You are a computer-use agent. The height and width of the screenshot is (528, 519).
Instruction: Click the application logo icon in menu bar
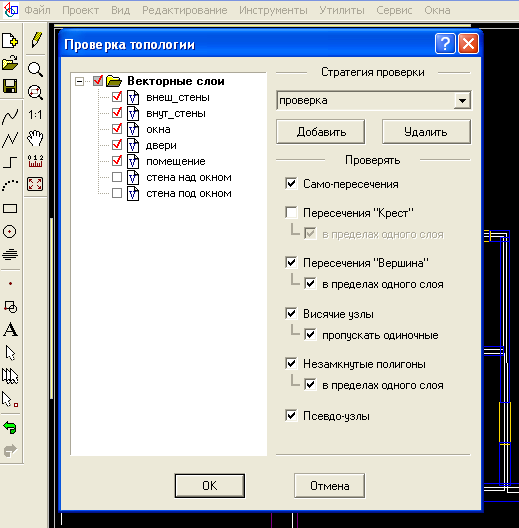pos(11,10)
